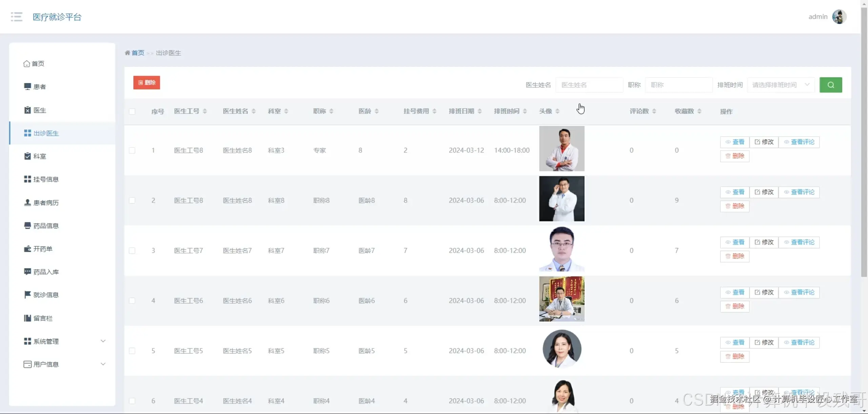Click the green search button

[830, 85]
